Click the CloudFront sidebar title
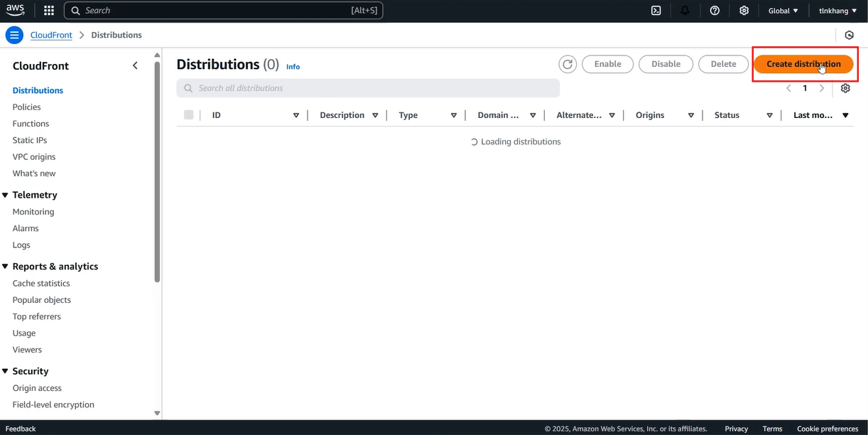This screenshot has height=435, width=868. 40,65
